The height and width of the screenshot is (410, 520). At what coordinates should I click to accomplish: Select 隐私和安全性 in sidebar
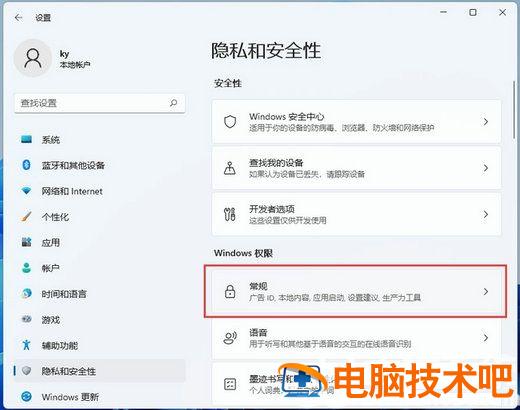coord(100,371)
